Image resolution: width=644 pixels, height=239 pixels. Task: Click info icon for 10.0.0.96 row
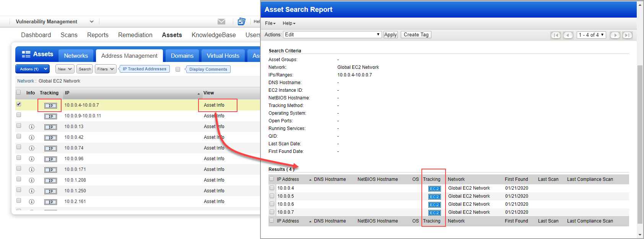(32, 159)
